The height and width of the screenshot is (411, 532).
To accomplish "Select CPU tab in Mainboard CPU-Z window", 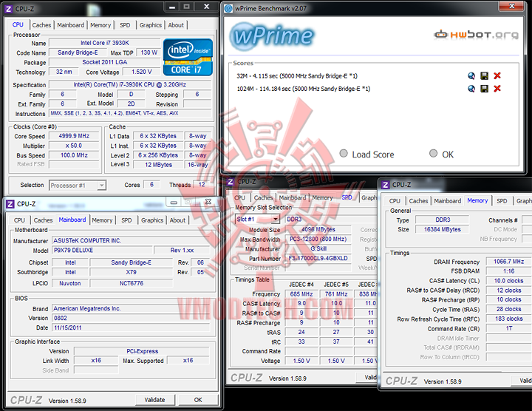I will [x=19, y=220].
